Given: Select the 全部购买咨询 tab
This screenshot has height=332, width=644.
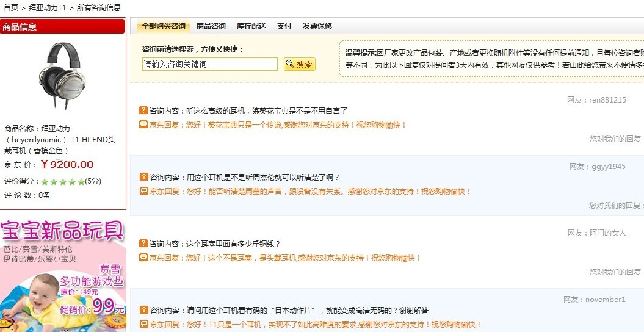Looking at the screenshot, I should pyautogui.click(x=163, y=26).
